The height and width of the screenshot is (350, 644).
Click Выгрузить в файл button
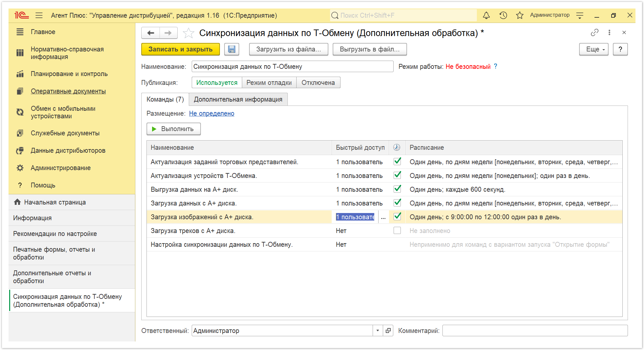[370, 49]
